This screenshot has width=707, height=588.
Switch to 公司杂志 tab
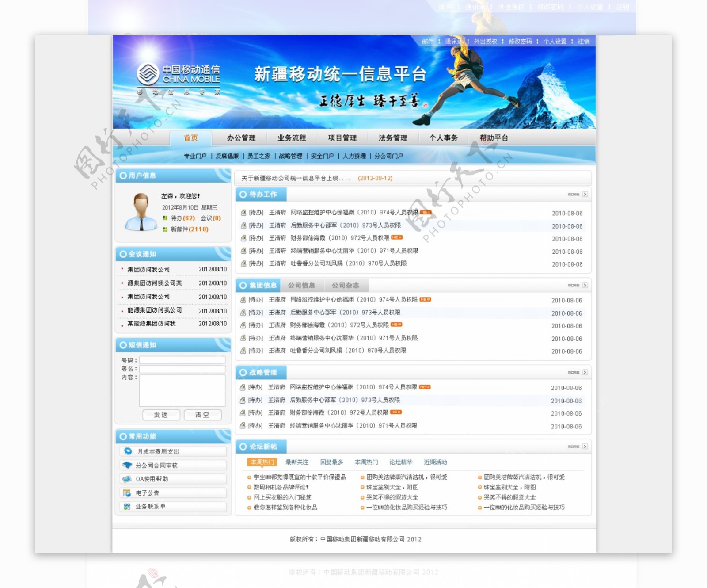tap(346, 285)
